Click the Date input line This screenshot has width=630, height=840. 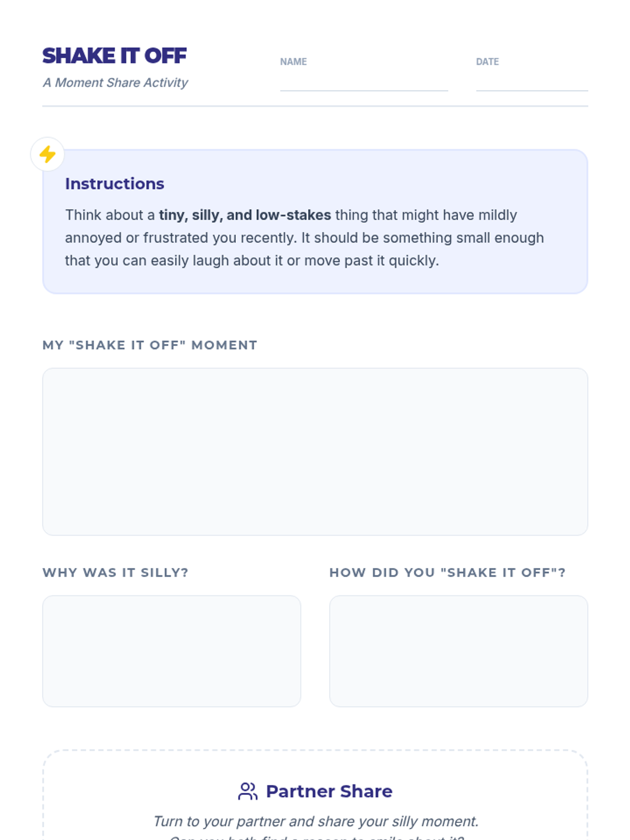[531, 83]
